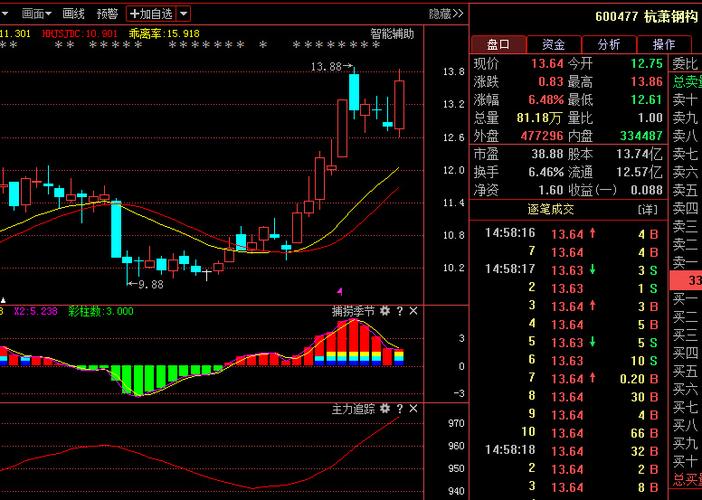Add stock with +加自选 button
This screenshot has height=500, width=702.
coord(151,14)
